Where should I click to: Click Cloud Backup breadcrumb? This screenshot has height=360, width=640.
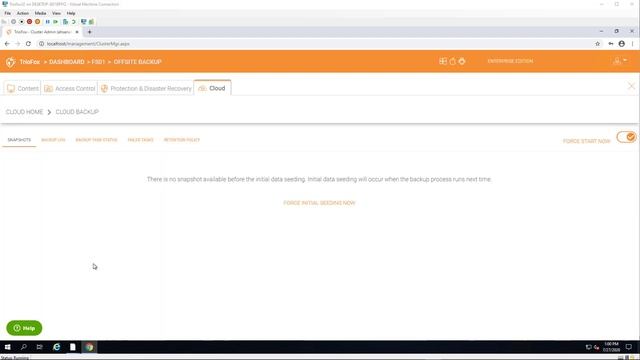77,112
